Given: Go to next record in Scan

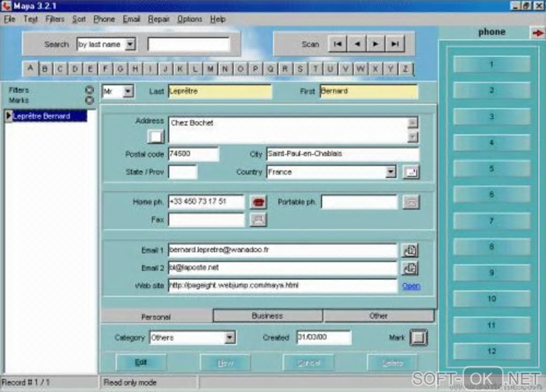Looking at the screenshot, I should click(x=375, y=44).
